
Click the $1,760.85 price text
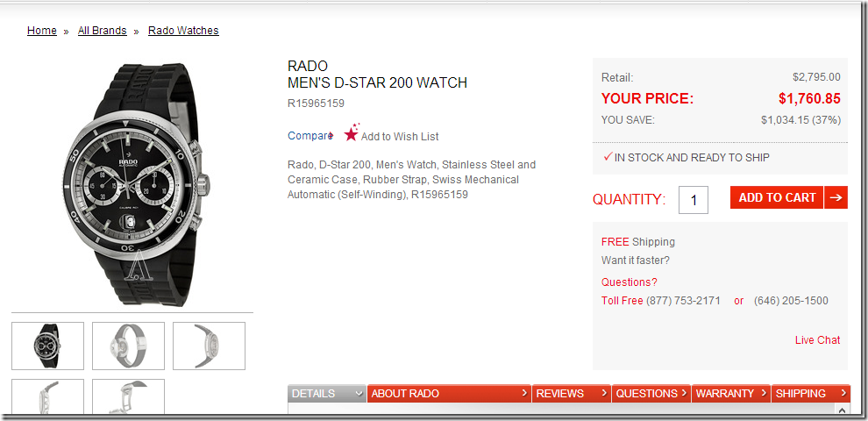[x=809, y=98]
